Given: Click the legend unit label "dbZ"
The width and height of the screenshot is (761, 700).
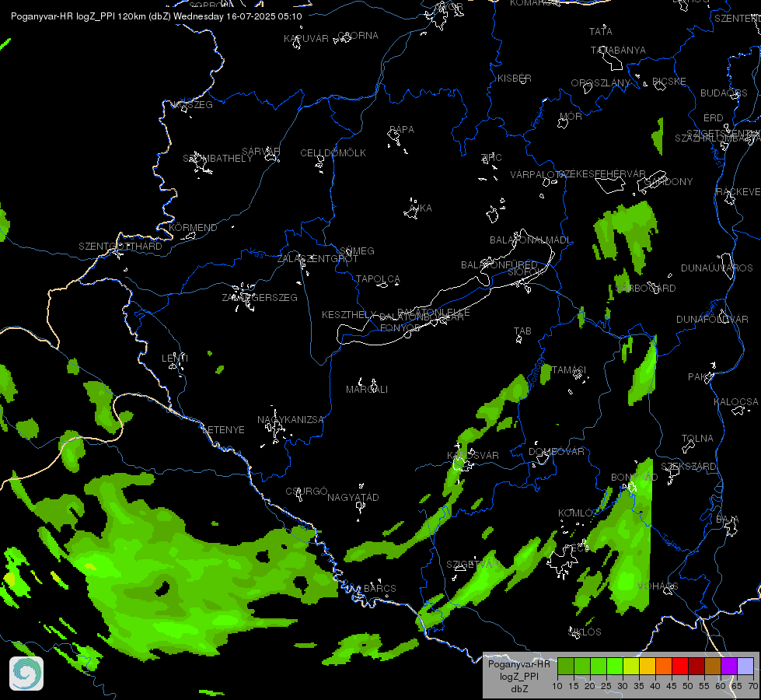Looking at the screenshot, I should (519, 689).
